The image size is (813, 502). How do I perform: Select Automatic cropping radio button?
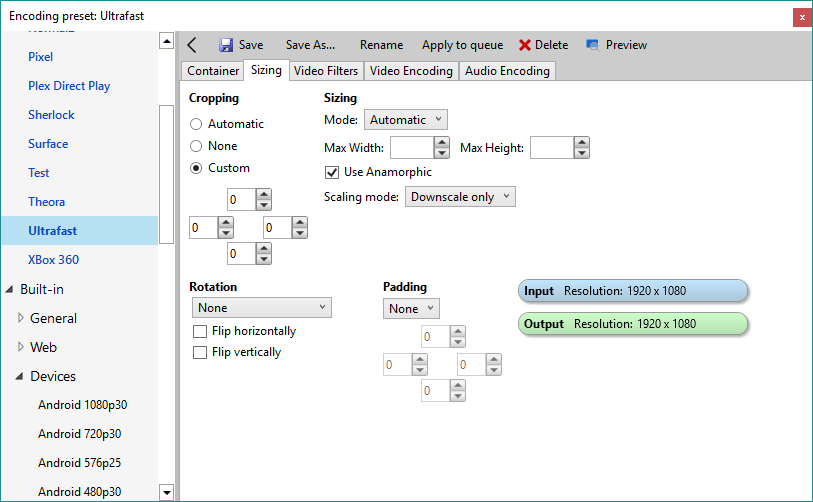197,124
